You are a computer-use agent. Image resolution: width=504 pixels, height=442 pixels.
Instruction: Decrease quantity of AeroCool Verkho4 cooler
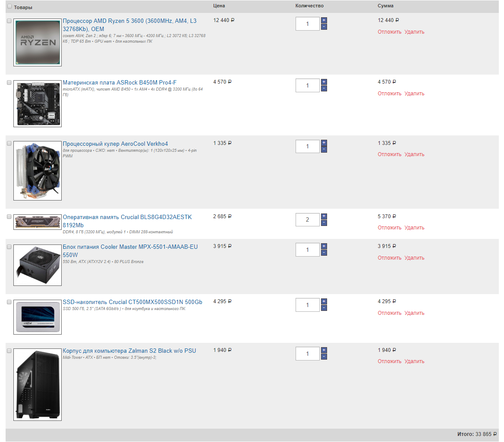coord(324,149)
